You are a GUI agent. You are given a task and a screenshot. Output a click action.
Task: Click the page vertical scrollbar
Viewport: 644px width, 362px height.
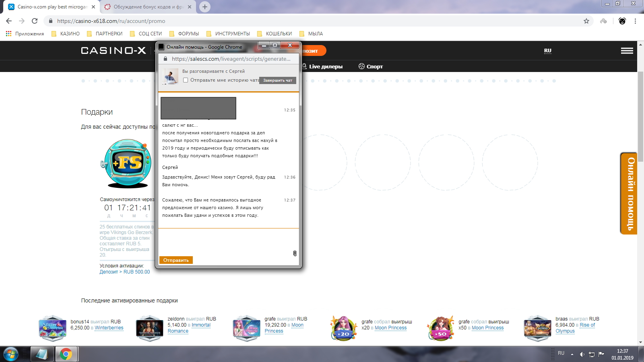click(640, 117)
